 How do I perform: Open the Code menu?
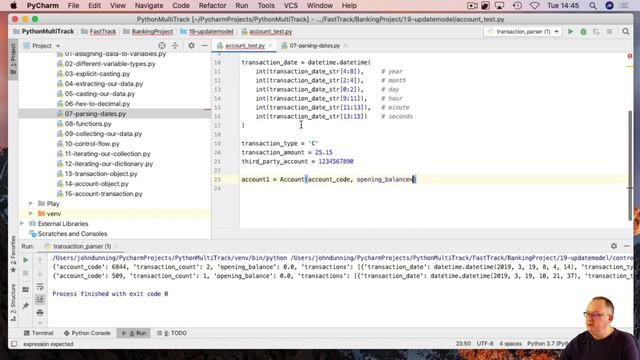181,6
